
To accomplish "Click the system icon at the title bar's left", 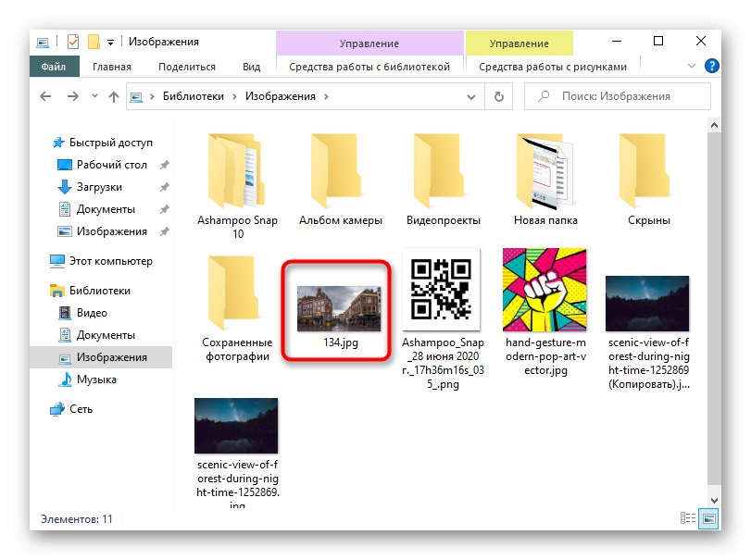I will (43, 43).
